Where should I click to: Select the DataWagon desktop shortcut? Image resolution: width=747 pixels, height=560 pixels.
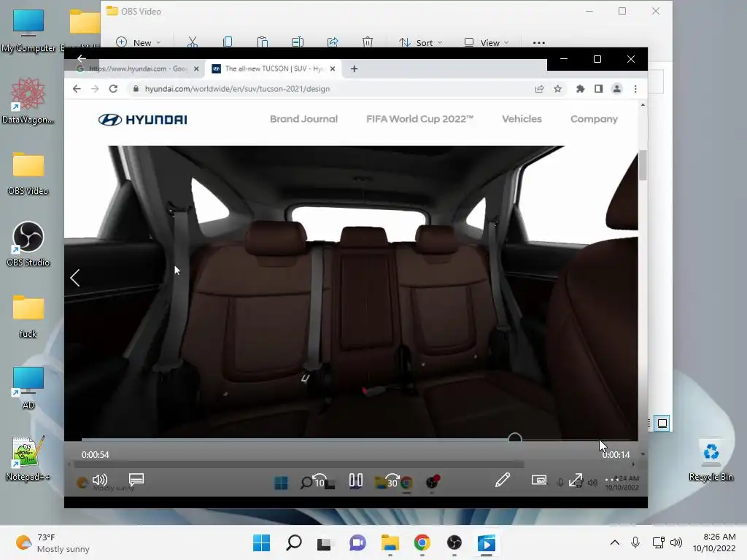[28, 101]
